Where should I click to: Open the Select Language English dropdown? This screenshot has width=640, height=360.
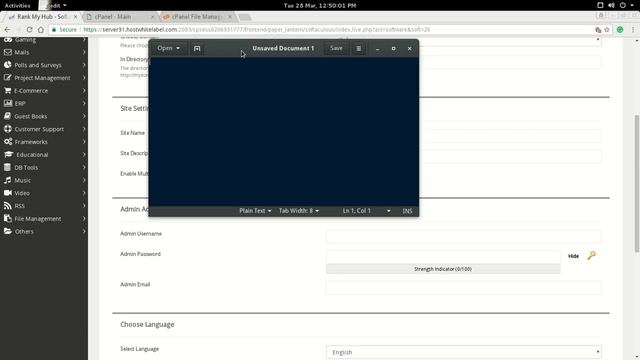pyautogui.click(x=463, y=352)
